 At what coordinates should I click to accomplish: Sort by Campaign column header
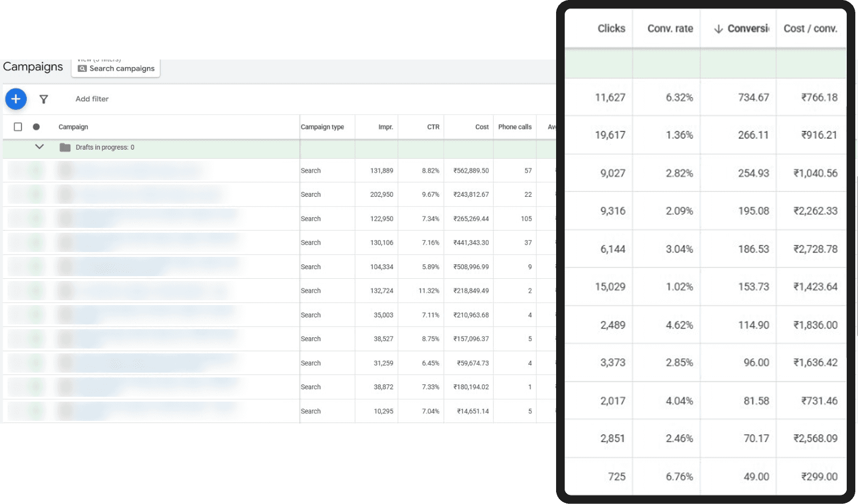tap(73, 127)
